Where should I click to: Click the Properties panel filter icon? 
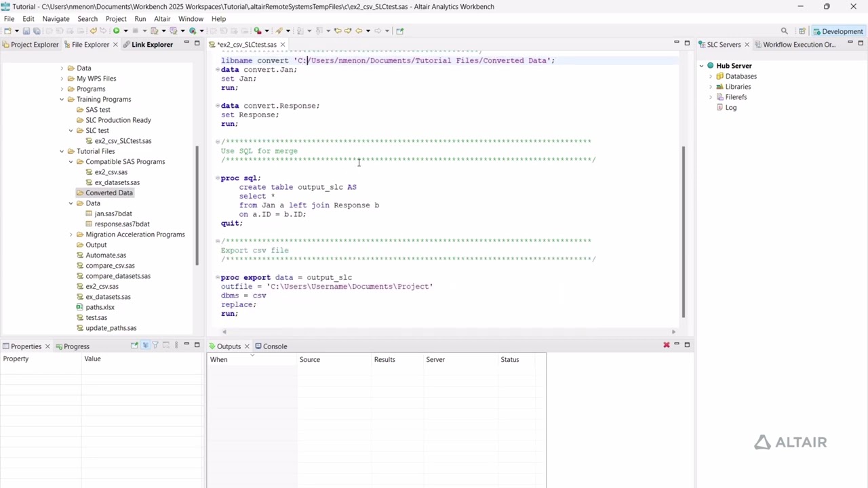(155, 346)
